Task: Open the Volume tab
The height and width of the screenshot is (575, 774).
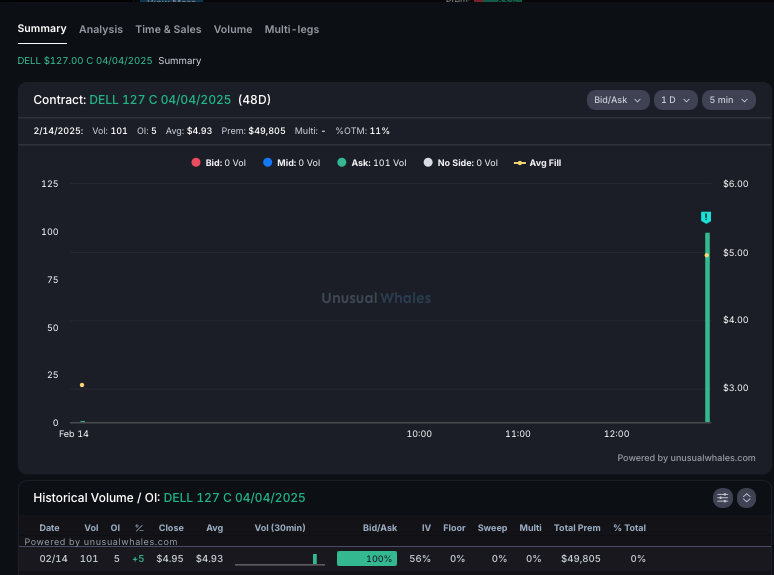Action: point(233,30)
